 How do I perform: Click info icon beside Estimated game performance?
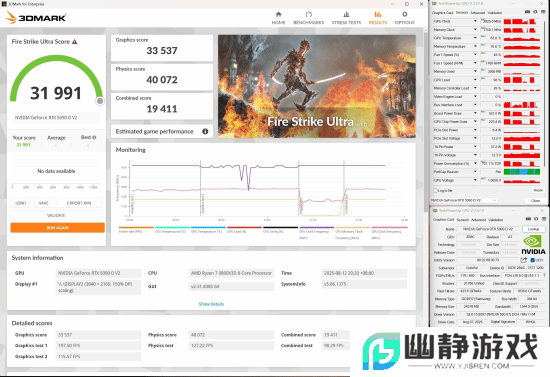(x=205, y=132)
